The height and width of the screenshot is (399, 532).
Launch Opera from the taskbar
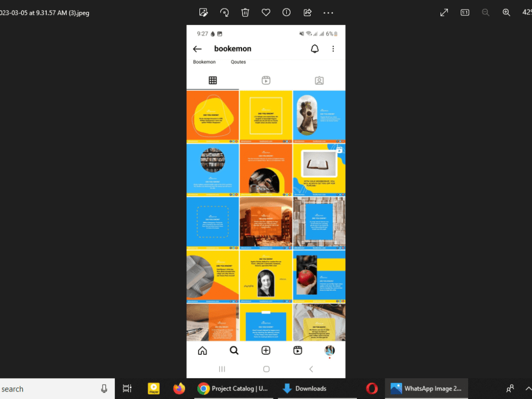pos(372,388)
